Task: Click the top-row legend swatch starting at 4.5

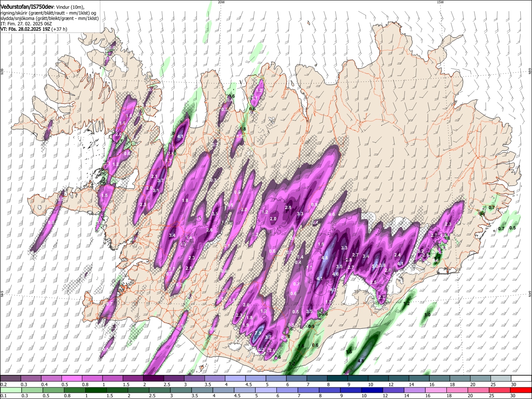Action: 255,379
